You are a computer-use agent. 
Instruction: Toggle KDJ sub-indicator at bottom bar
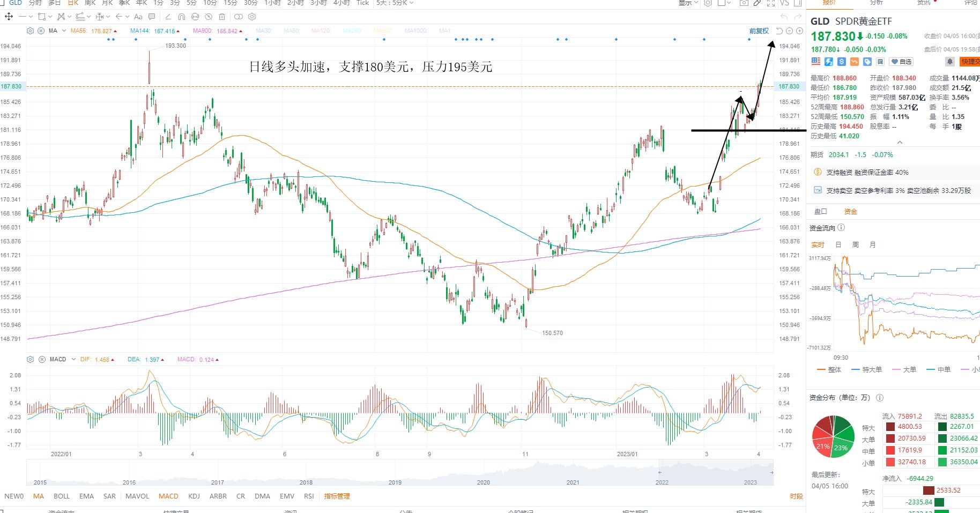click(x=194, y=496)
